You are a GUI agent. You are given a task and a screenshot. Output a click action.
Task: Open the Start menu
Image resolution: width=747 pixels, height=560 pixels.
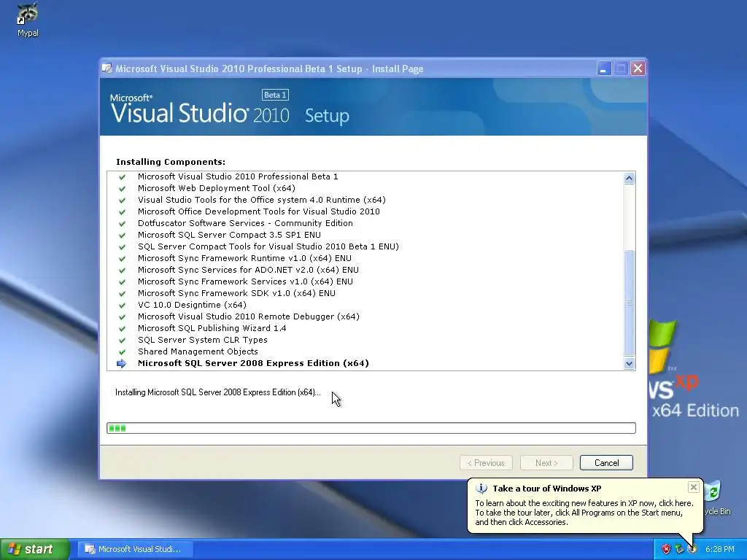point(34,549)
